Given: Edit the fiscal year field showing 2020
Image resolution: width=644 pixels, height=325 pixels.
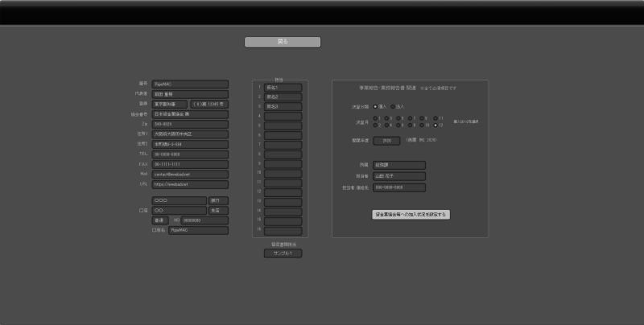Looking at the screenshot, I should (x=386, y=141).
